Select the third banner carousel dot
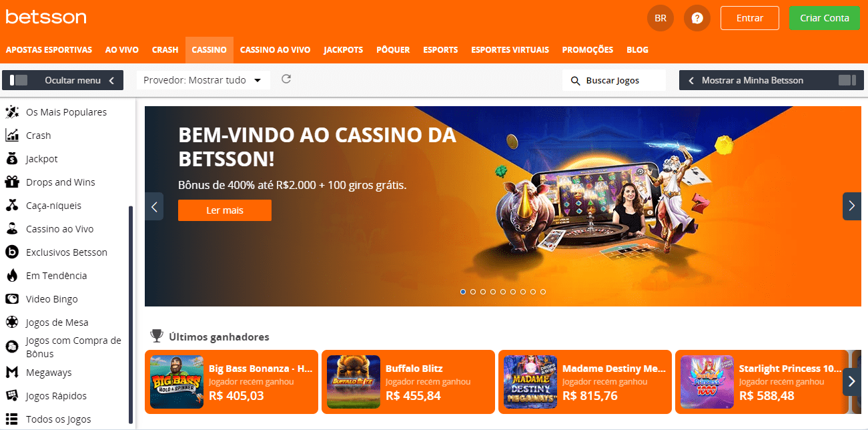868x430 pixels. [x=483, y=292]
